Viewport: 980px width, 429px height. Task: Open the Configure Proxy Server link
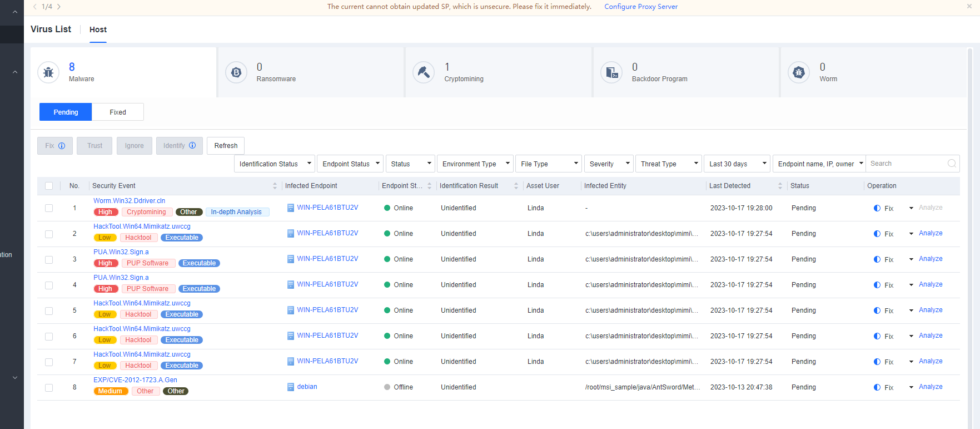click(641, 7)
